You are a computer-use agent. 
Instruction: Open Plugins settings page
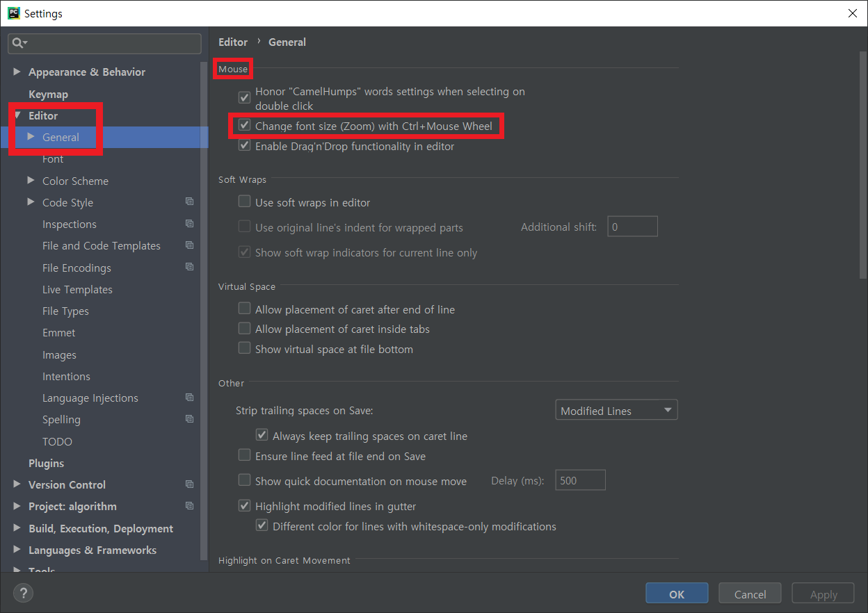[46, 463]
